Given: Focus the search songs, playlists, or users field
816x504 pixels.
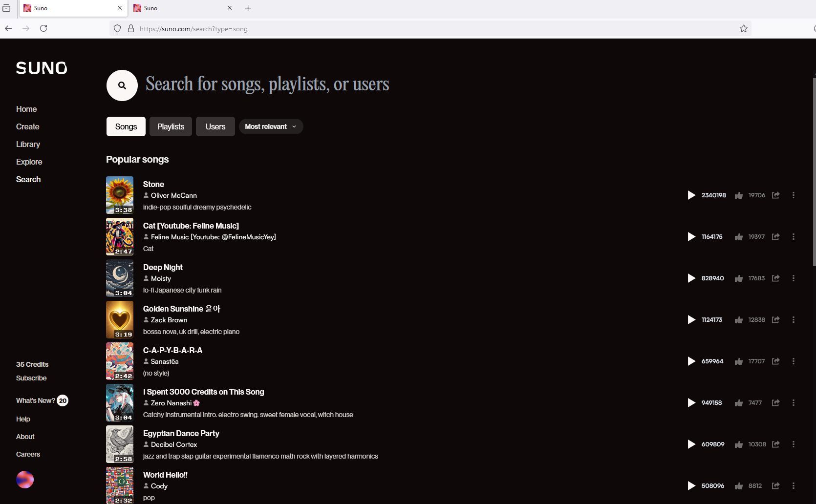Looking at the screenshot, I should (267, 84).
